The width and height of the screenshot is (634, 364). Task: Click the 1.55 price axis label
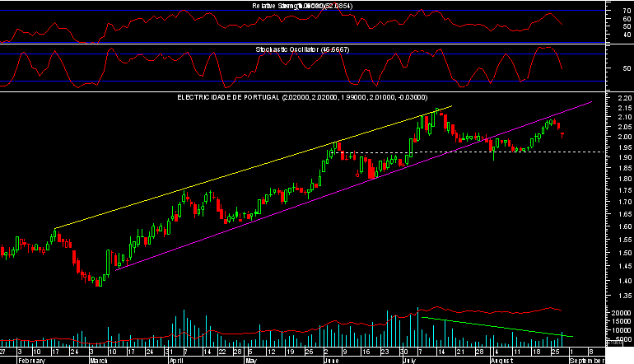point(625,240)
